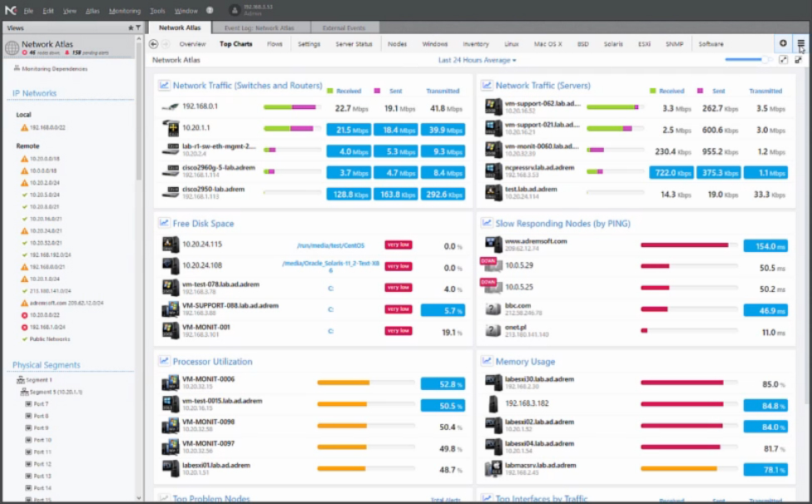Switch to the External Events tab
The height and width of the screenshot is (504, 812).
344,28
